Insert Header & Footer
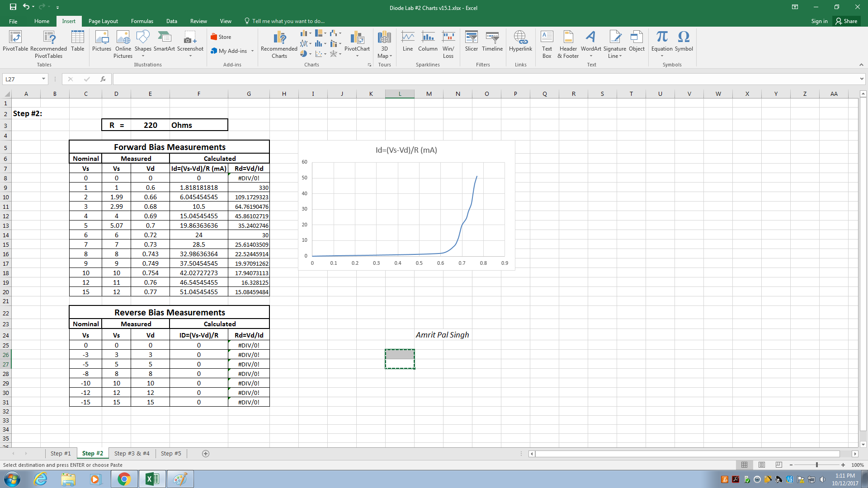This screenshot has width=868, height=488. 568,44
